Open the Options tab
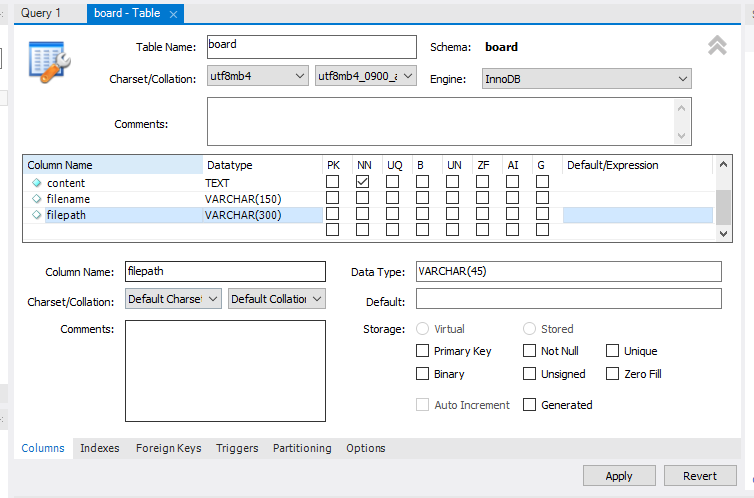The height and width of the screenshot is (498, 754). (x=365, y=448)
